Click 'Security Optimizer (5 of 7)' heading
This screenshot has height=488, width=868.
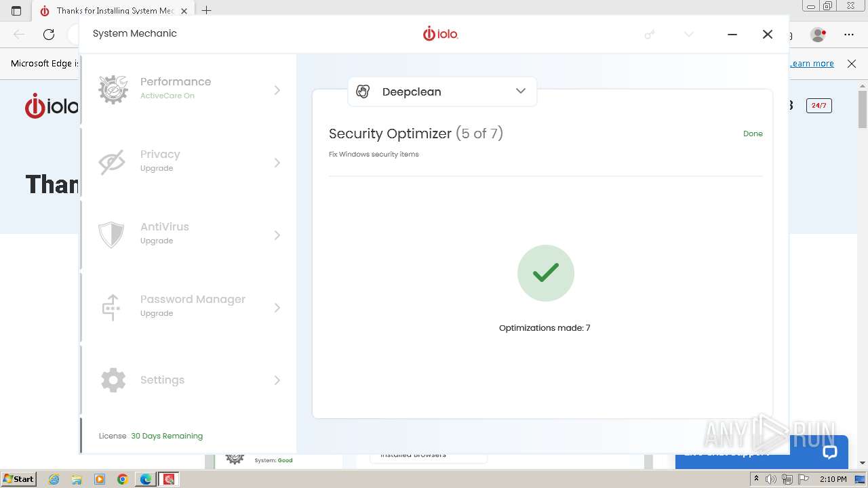pyautogui.click(x=416, y=134)
